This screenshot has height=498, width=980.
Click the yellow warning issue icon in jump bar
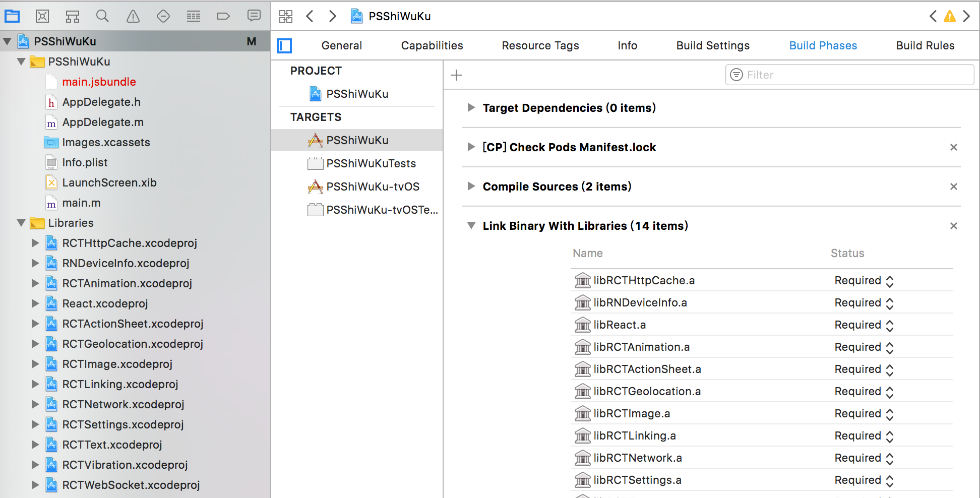point(950,16)
